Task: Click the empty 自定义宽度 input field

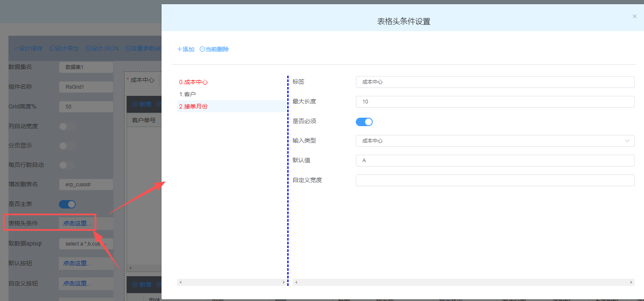Action: click(x=495, y=180)
